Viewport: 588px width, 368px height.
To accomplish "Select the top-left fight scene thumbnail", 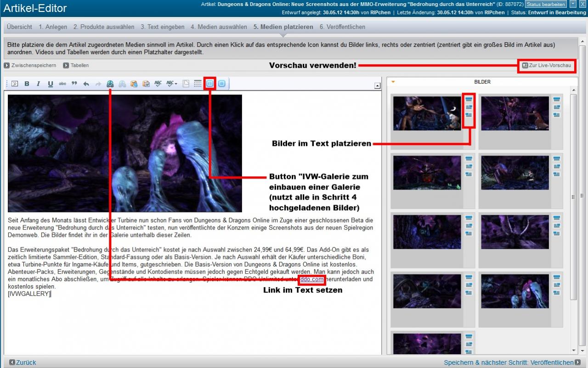I will point(427,113).
